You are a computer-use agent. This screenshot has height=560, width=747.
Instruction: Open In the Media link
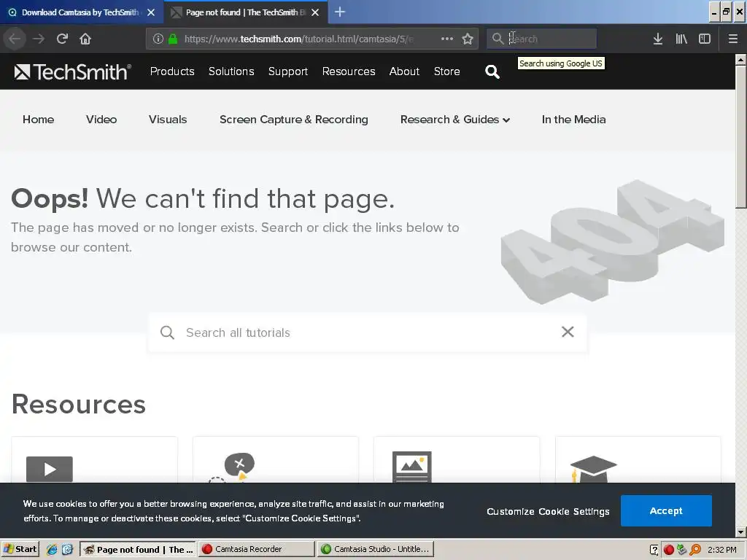573,120
